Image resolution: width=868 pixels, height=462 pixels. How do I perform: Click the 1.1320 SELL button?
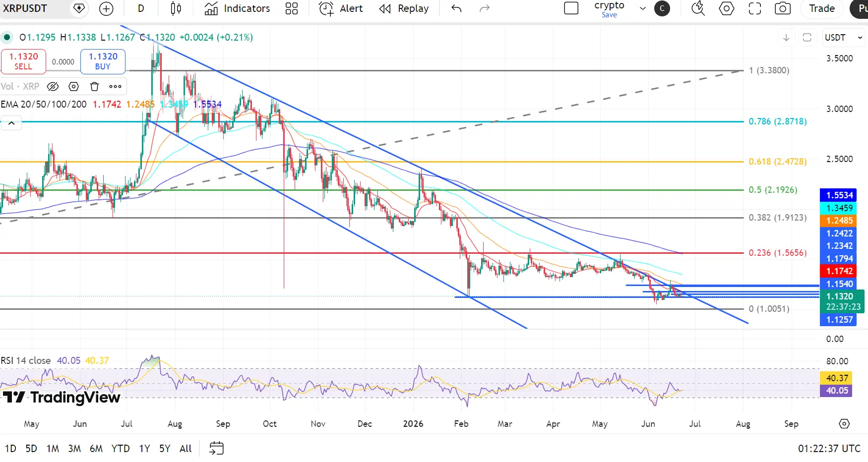click(23, 61)
